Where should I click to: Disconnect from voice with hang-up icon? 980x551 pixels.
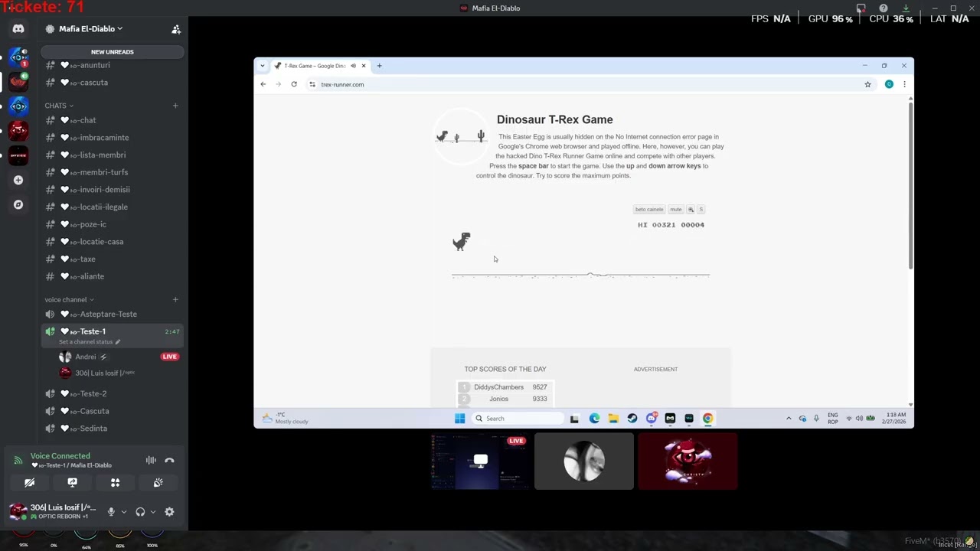coord(169,460)
